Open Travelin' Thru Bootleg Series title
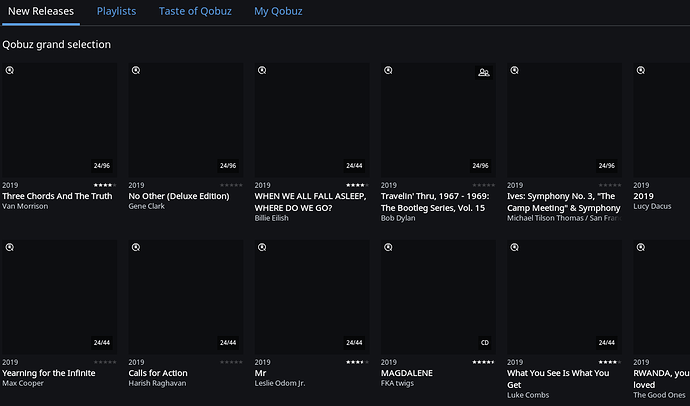 click(435, 202)
